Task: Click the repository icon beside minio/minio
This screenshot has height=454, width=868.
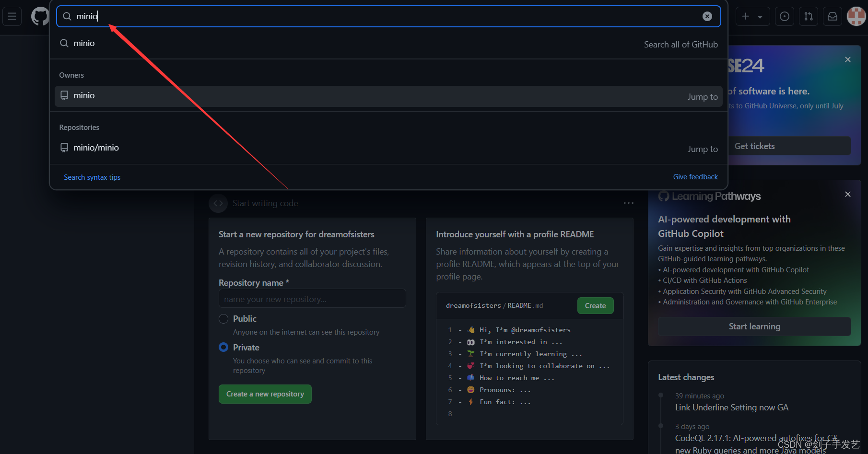Action: point(64,148)
